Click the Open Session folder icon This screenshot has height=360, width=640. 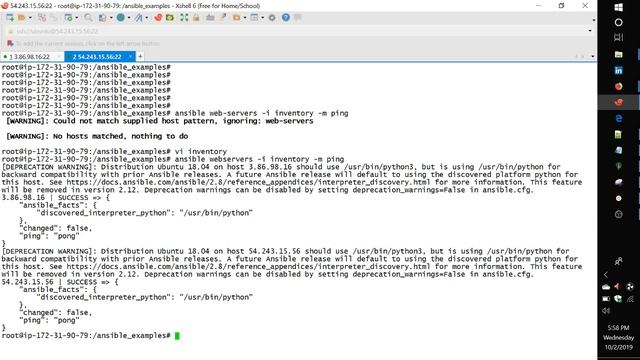coord(22,18)
